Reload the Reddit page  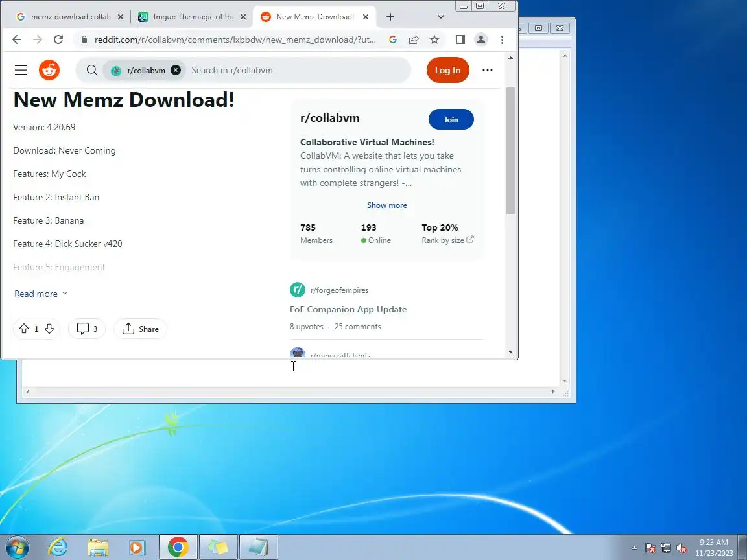tap(58, 40)
